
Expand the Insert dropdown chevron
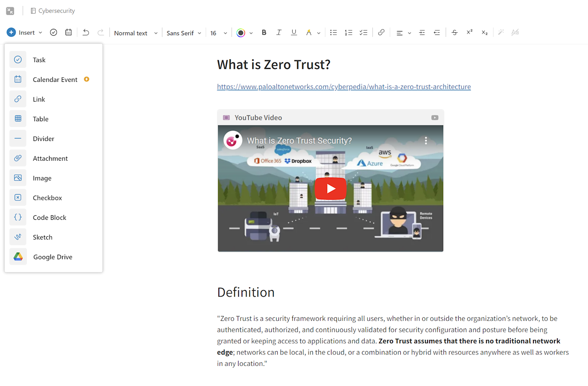40,33
